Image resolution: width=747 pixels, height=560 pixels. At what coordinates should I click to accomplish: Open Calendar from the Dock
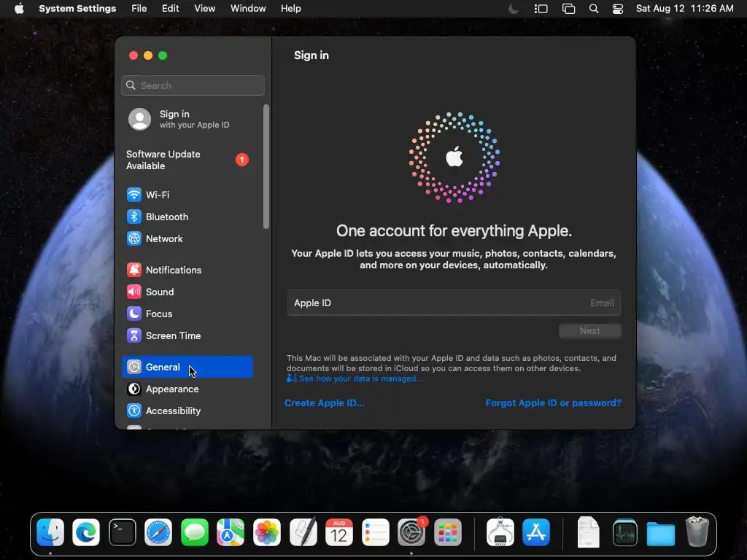click(x=339, y=532)
